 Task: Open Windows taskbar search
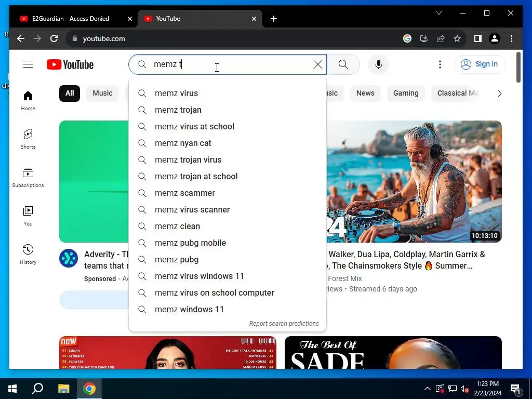coord(37,389)
